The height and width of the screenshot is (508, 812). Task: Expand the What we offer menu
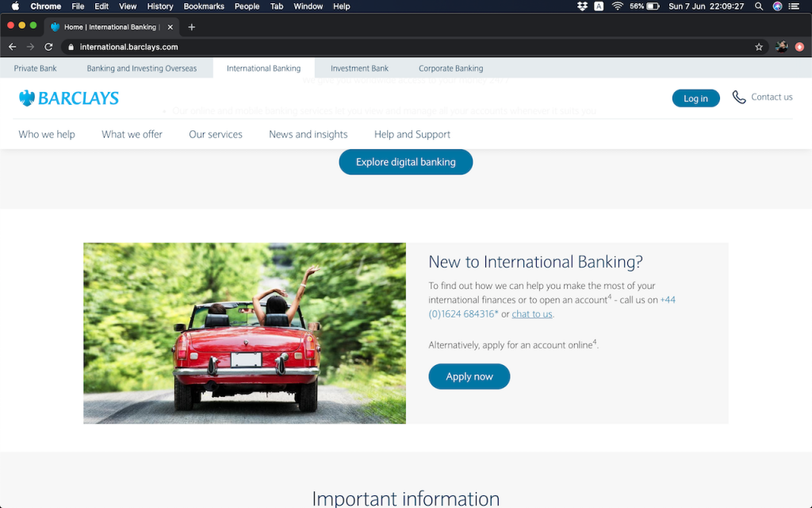coord(132,134)
